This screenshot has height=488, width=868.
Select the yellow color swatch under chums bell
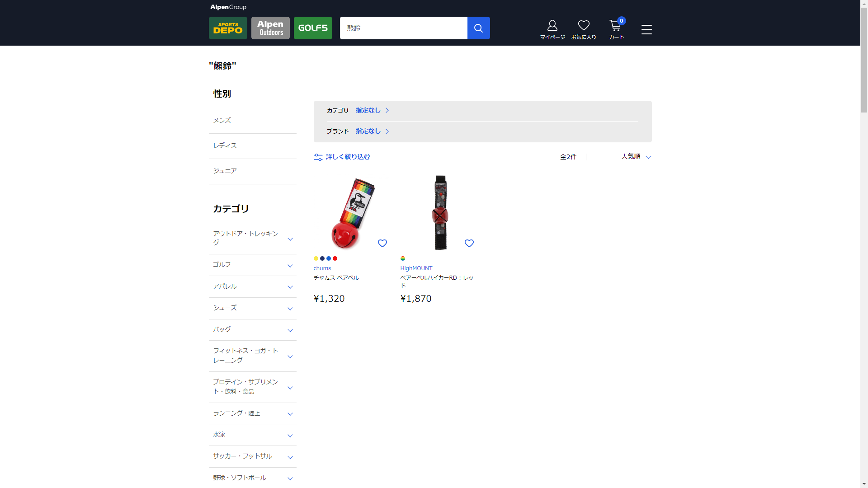(316, 258)
